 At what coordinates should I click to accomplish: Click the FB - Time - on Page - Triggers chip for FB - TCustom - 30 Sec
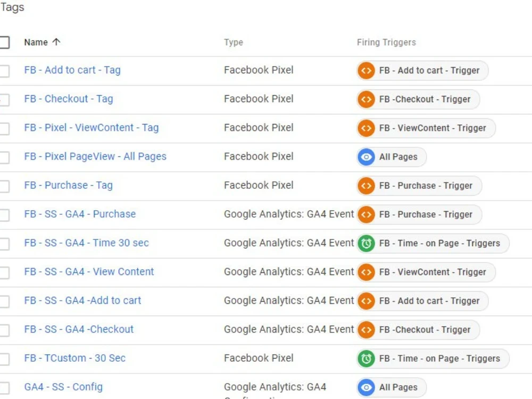[439, 359]
